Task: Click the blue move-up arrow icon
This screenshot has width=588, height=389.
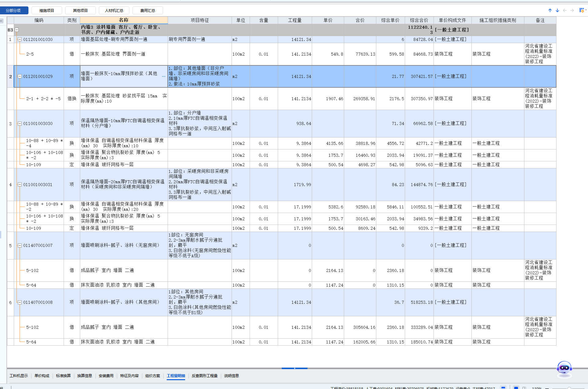Action: click(550, 10)
